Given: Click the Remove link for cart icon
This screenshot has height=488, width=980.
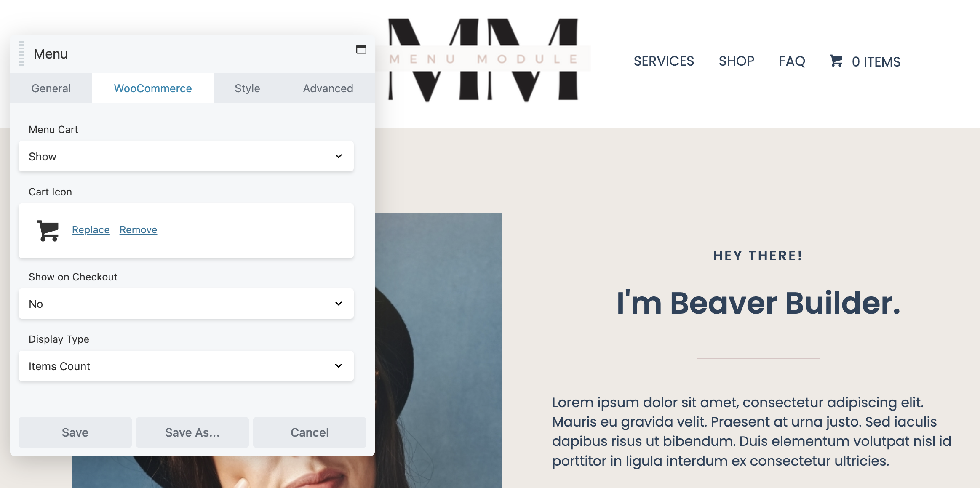Looking at the screenshot, I should pyautogui.click(x=138, y=229).
